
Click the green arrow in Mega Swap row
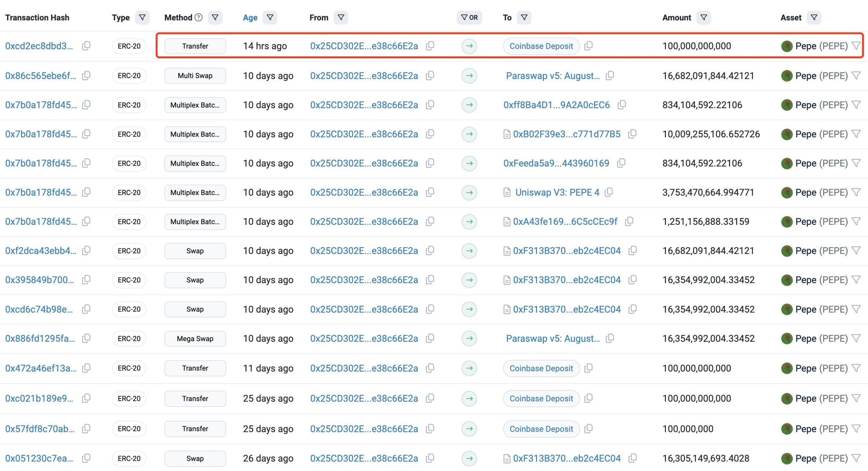click(x=469, y=338)
